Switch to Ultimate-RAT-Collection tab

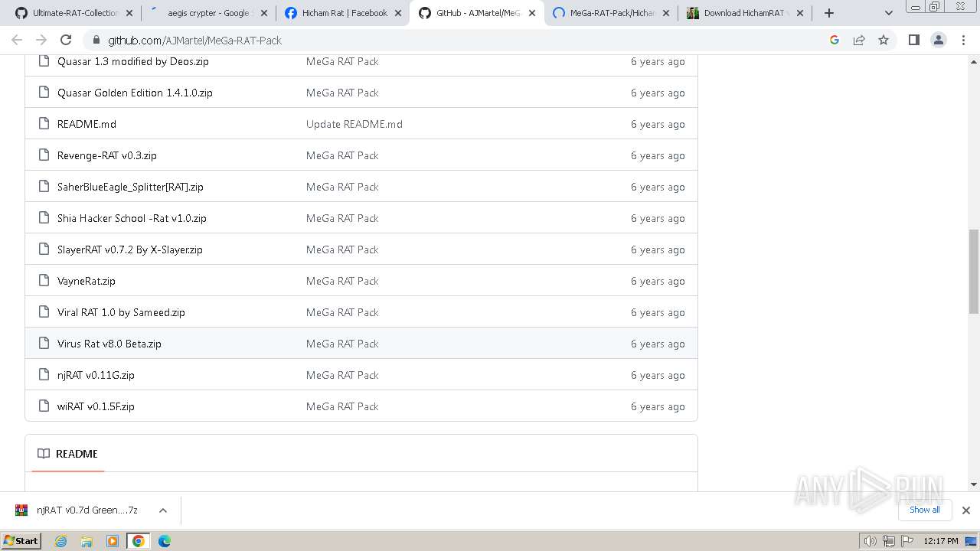[x=73, y=13]
